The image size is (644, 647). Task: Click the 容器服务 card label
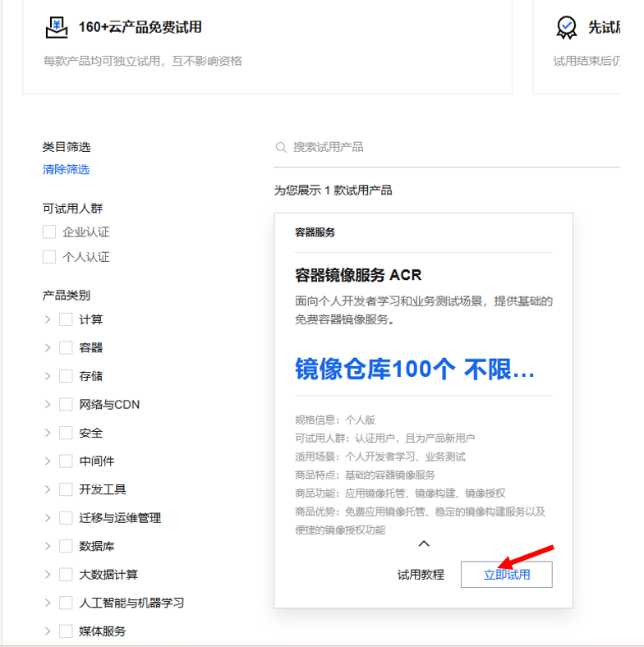coord(315,232)
